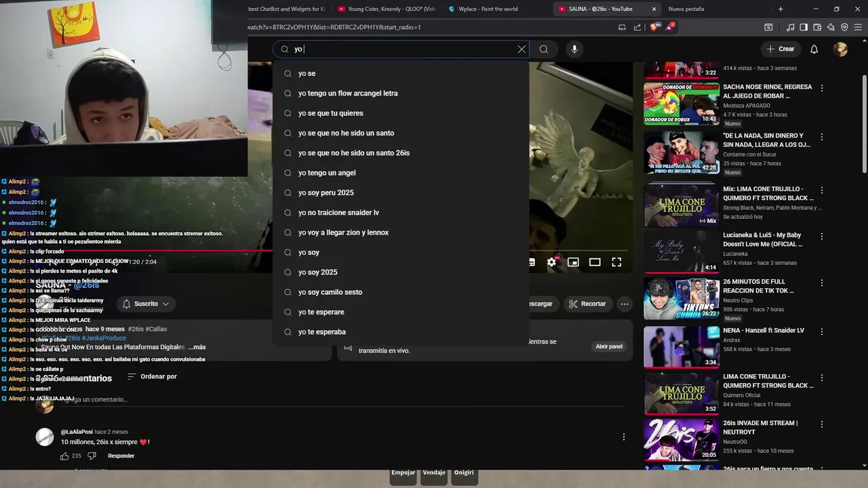
Task: Open NENA - Hanzell ft Snaider LV thumbnail
Action: (682, 348)
